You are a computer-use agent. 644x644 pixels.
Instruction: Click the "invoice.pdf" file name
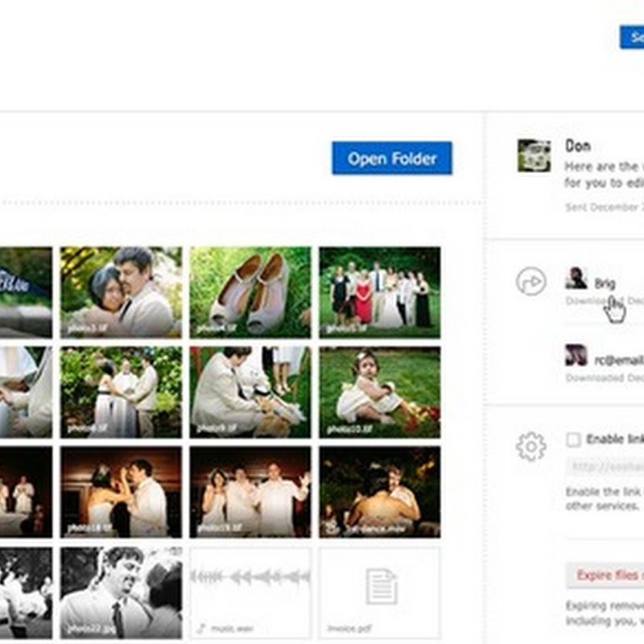[349, 629]
